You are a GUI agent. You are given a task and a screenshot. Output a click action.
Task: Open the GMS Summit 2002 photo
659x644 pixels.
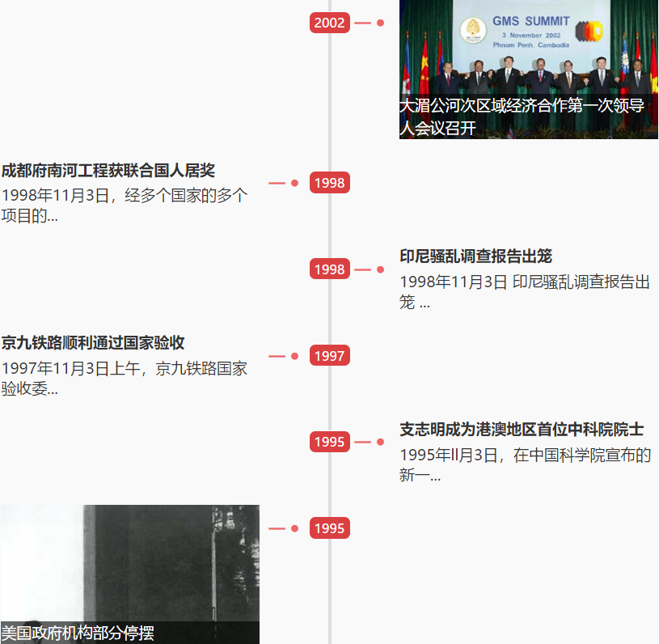point(528,70)
